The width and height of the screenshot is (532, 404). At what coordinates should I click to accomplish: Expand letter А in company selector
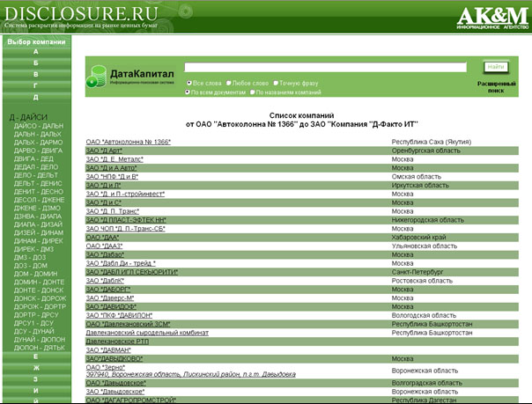[36, 52]
